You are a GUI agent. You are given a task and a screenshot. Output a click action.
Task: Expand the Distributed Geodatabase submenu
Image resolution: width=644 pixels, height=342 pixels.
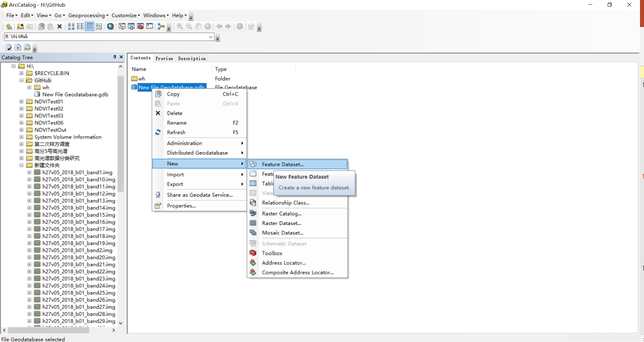(199, 153)
